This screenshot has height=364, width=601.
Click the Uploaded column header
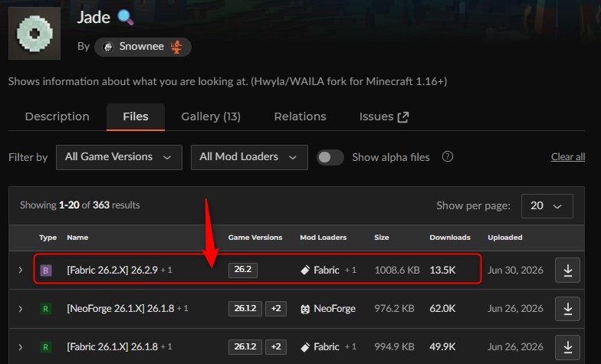[x=504, y=238]
